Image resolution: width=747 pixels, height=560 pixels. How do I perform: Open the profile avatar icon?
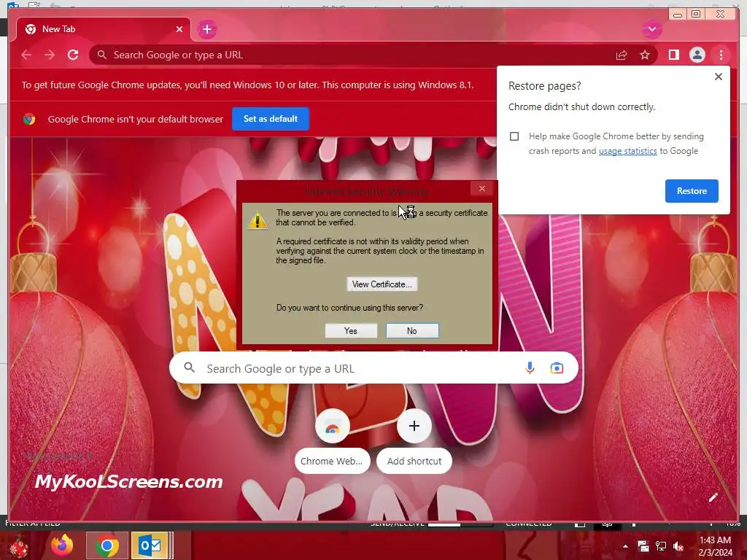click(697, 55)
